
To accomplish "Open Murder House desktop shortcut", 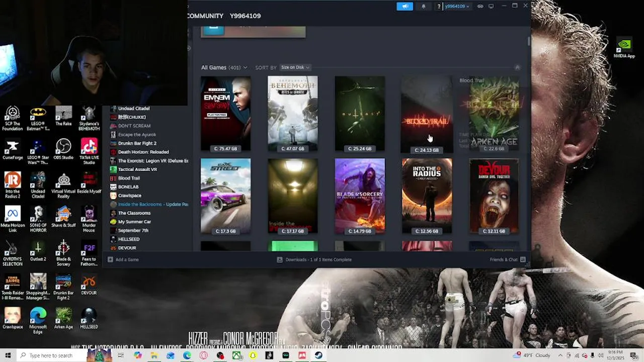I will (x=89, y=220).
